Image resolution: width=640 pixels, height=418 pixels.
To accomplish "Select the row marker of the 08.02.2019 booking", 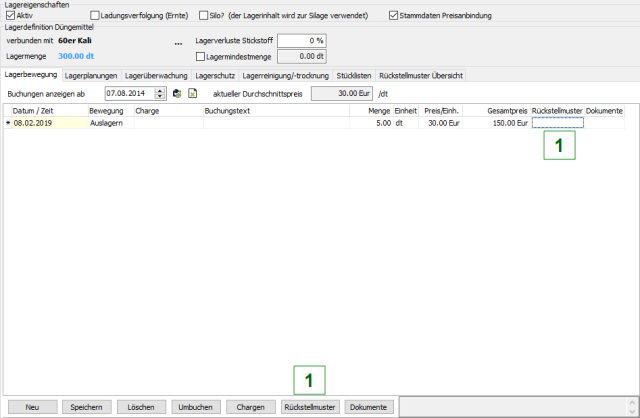I will tap(7, 123).
